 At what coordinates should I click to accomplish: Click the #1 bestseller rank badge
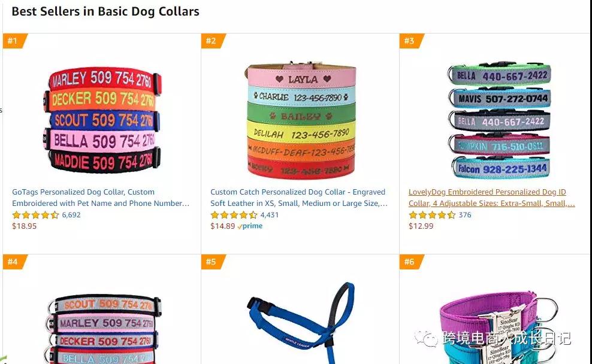tap(14, 41)
